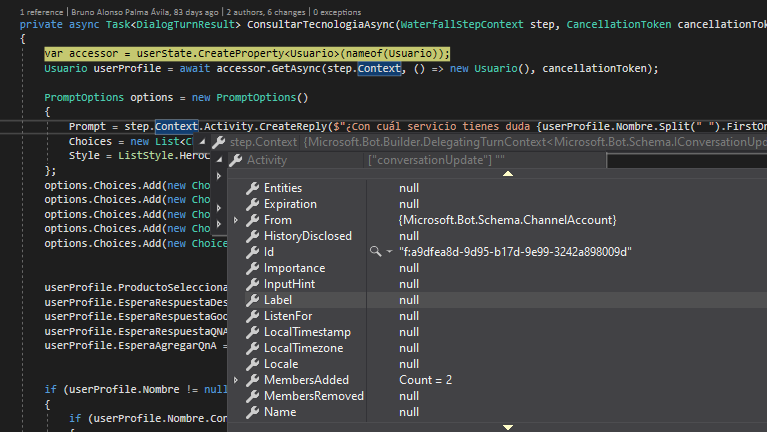Click the wrench icon beside Id property
The image size is (767, 432).
[x=252, y=252]
